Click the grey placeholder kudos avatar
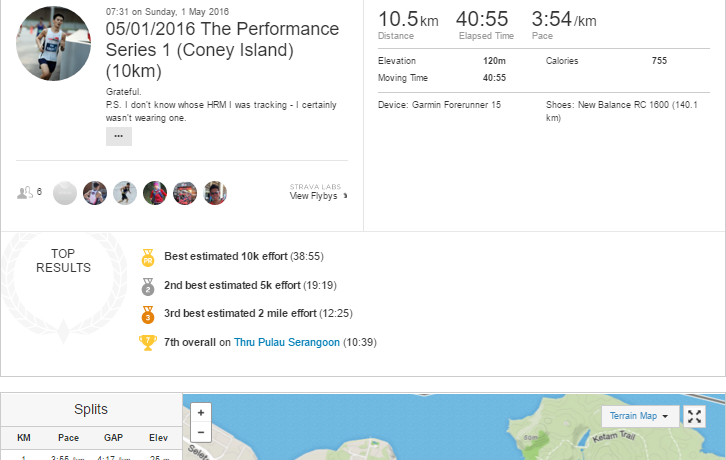This screenshot has width=726, height=460. (65, 193)
